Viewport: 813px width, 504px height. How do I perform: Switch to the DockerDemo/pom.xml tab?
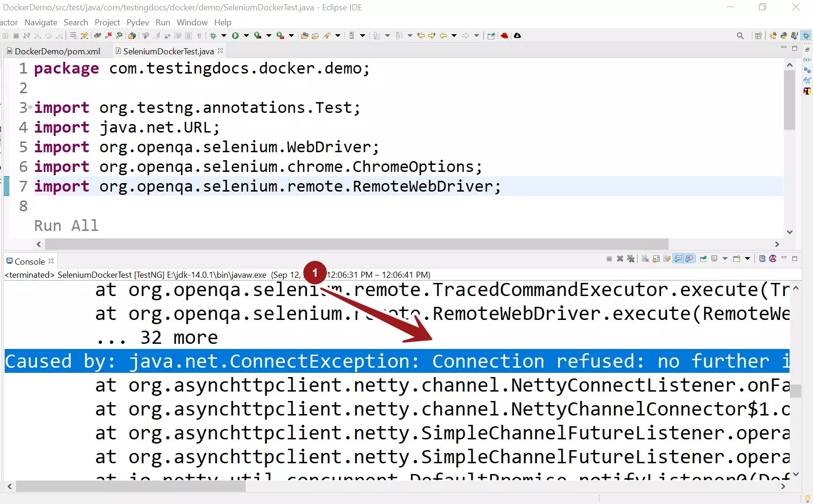click(x=57, y=51)
